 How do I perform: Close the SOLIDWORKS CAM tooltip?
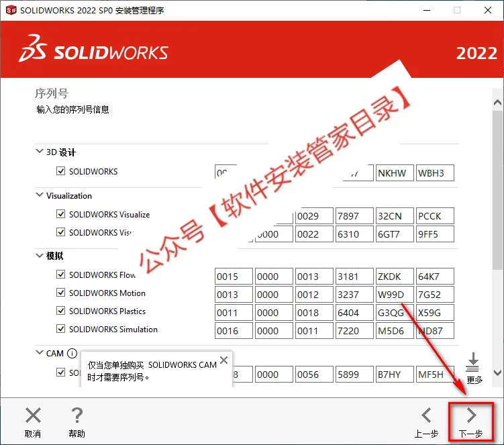pos(224,360)
